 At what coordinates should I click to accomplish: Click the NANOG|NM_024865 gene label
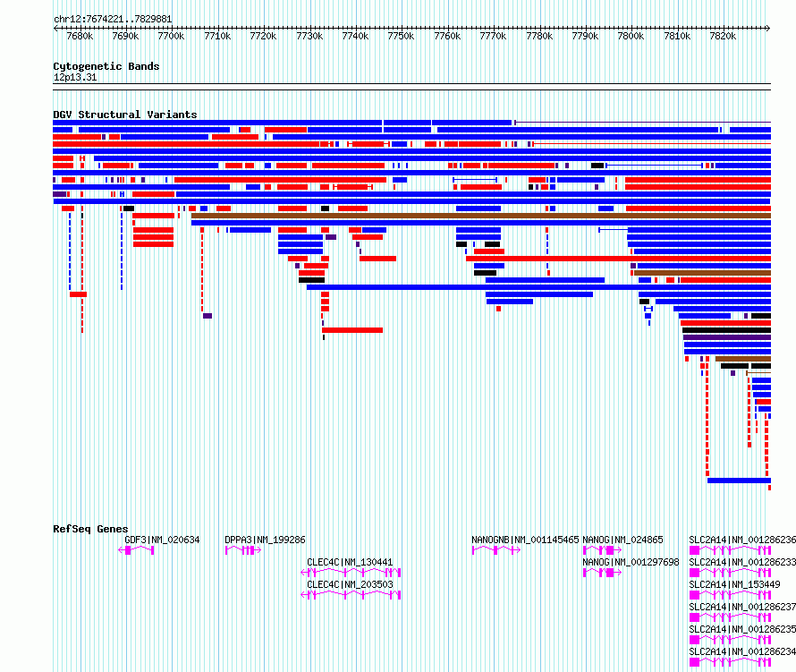tap(622, 540)
